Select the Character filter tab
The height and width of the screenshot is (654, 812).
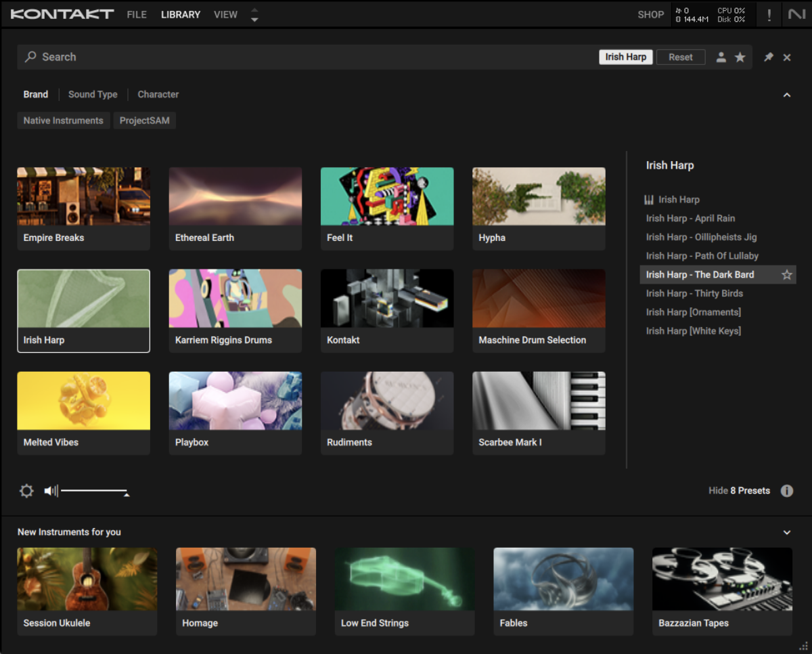[158, 95]
